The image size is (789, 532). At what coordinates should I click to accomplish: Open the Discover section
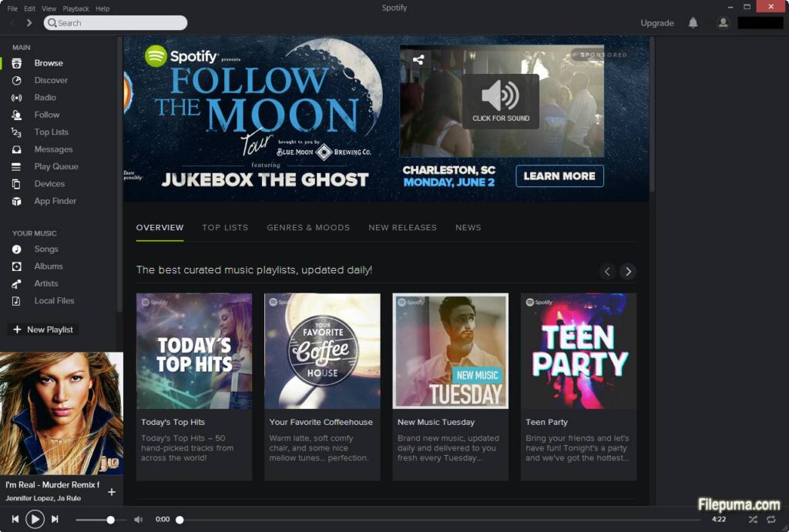pyautogui.click(x=51, y=80)
